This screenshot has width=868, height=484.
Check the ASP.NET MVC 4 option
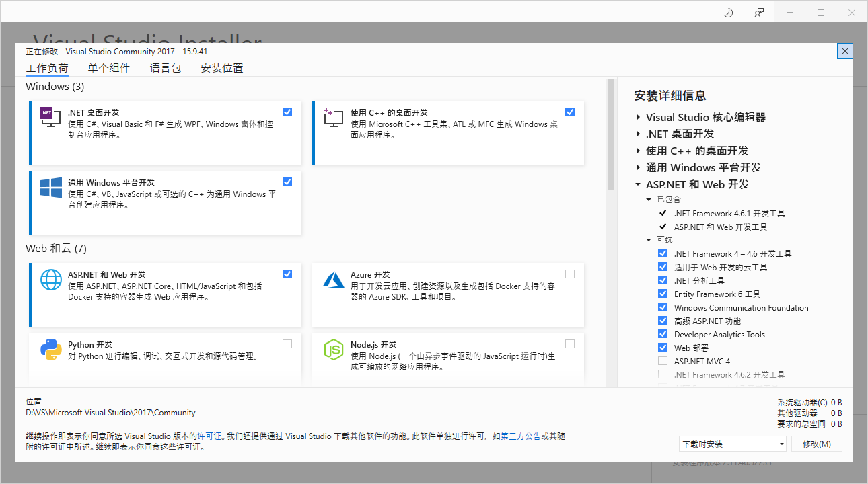point(663,362)
